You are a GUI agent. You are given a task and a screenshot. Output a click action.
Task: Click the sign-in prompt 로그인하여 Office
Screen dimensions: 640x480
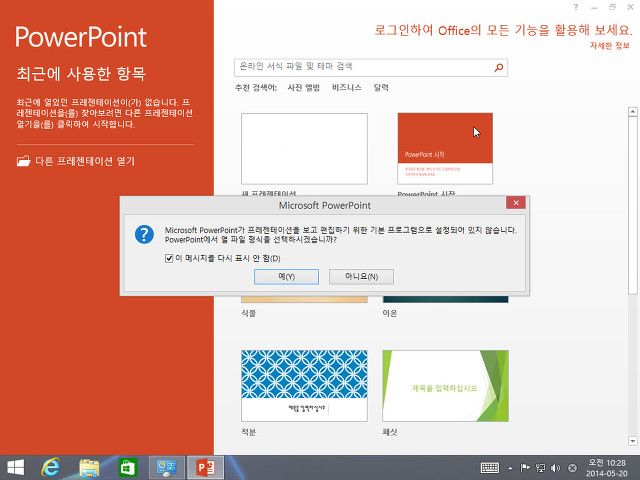[x=503, y=30]
